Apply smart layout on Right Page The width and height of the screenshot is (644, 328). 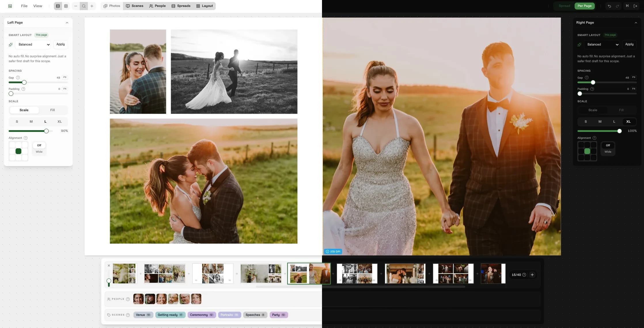(x=629, y=44)
